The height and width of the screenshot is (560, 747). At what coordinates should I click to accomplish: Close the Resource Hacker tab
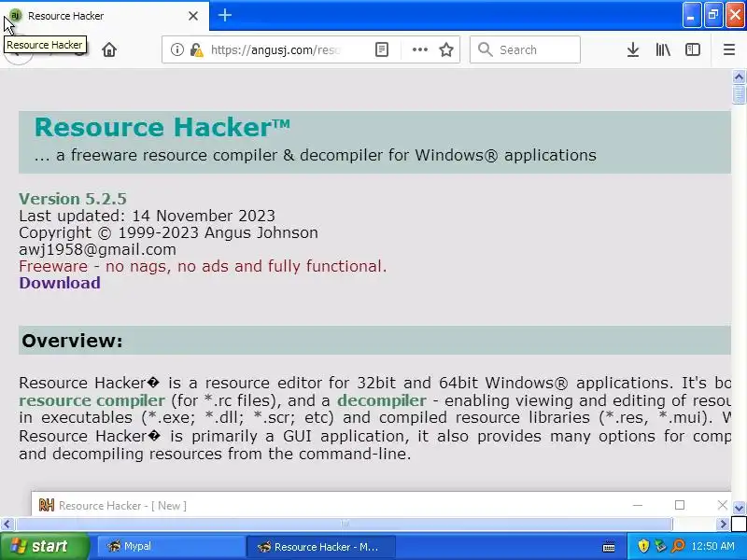pos(193,16)
